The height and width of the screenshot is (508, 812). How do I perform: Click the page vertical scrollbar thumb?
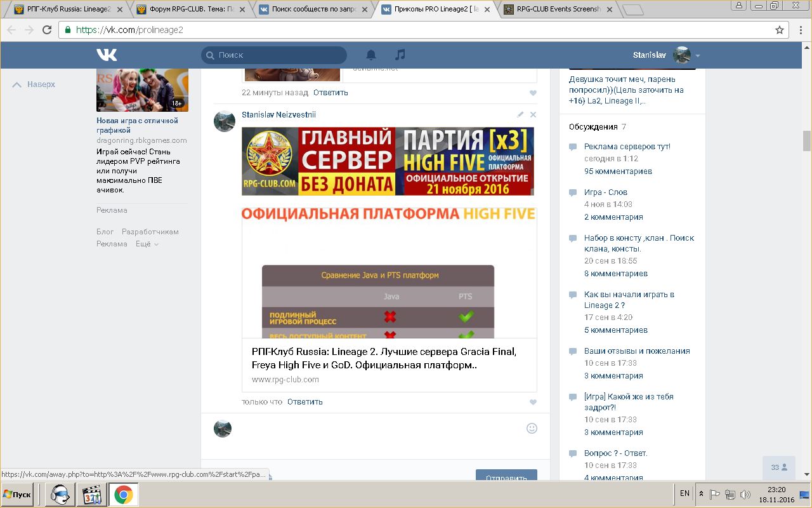[x=806, y=141]
